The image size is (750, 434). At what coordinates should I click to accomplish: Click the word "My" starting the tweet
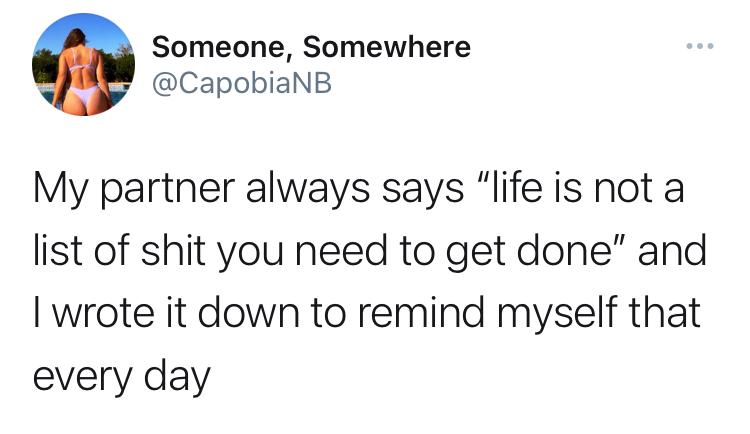click(60, 189)
